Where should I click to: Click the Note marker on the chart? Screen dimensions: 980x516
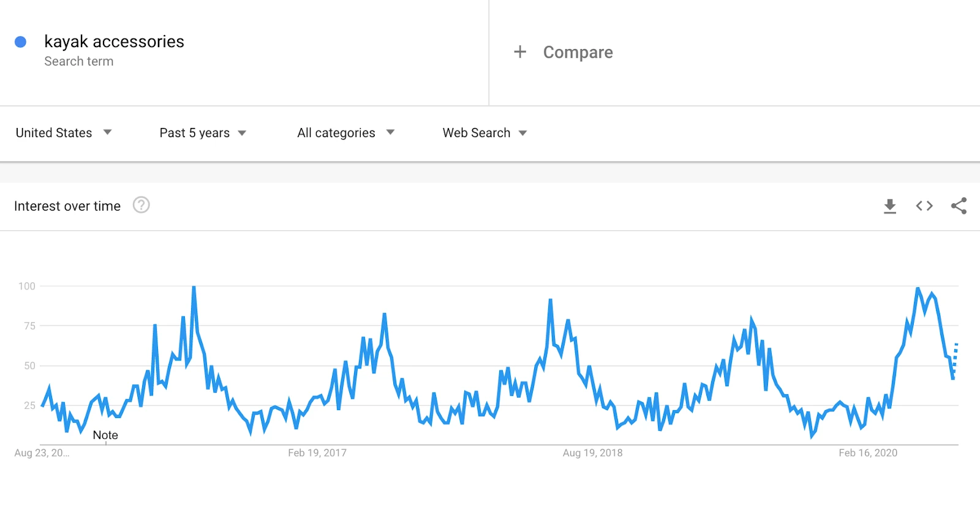tap(105, 435)
